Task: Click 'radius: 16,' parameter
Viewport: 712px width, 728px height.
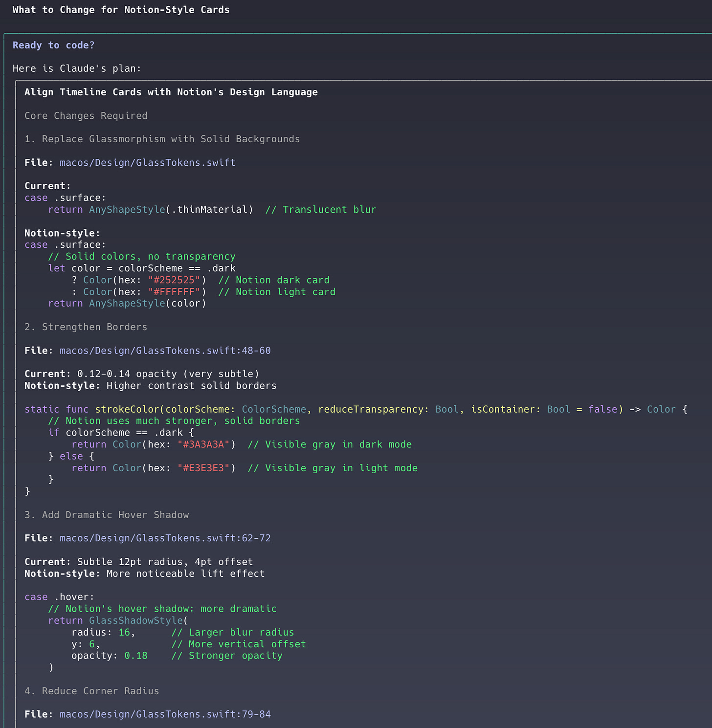Action: (103, 632)
